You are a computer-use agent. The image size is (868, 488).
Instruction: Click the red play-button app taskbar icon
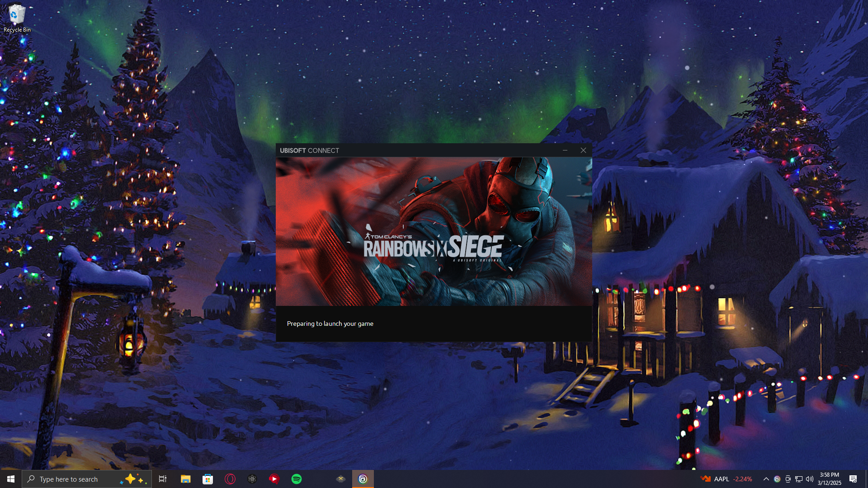click(x=274, y=479)
